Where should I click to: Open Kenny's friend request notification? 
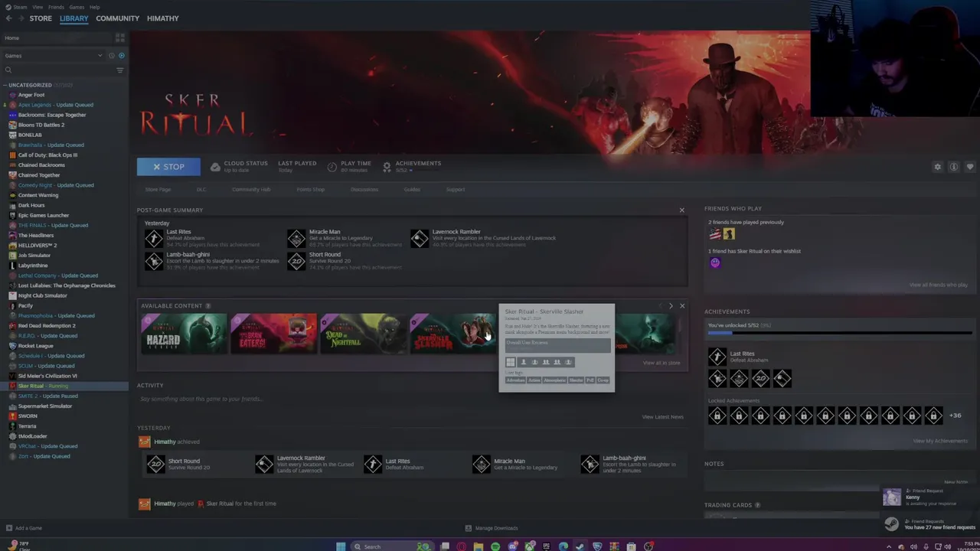[929, 497]
